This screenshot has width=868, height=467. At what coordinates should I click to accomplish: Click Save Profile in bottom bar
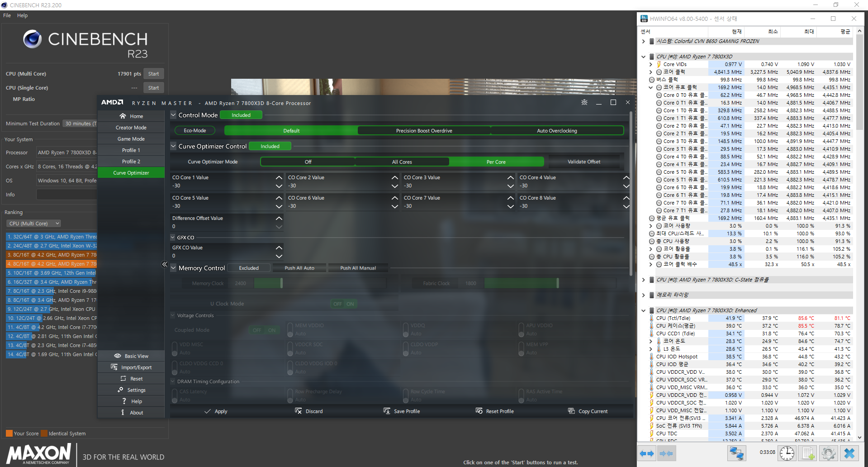(402, 411)
